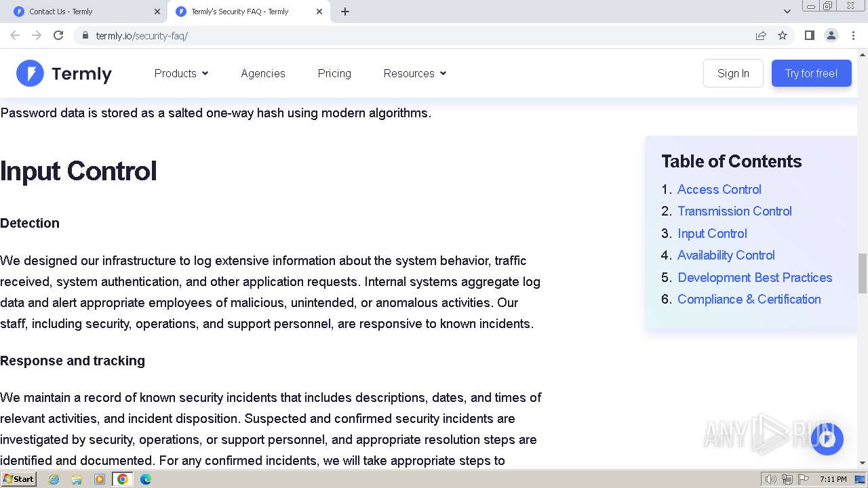The image size is (868, 488).
Task: Open the Agencies nav item
Action: click(x=263, y=73)
